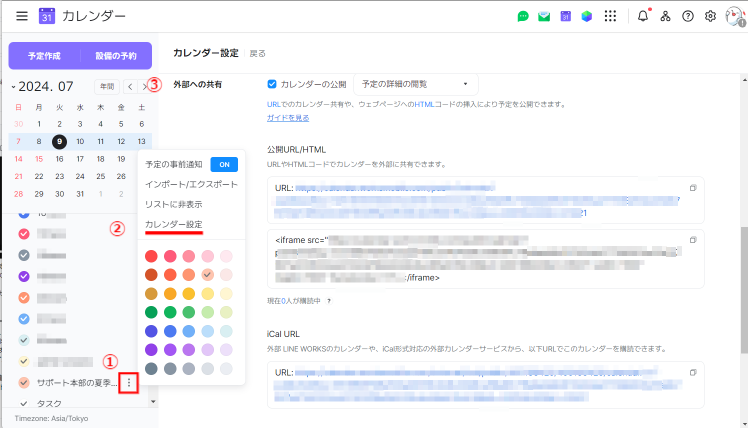The height and width of the screenshot is (428, 748).
Task: Open the help question mark icon
Action: tap(687, 16)
